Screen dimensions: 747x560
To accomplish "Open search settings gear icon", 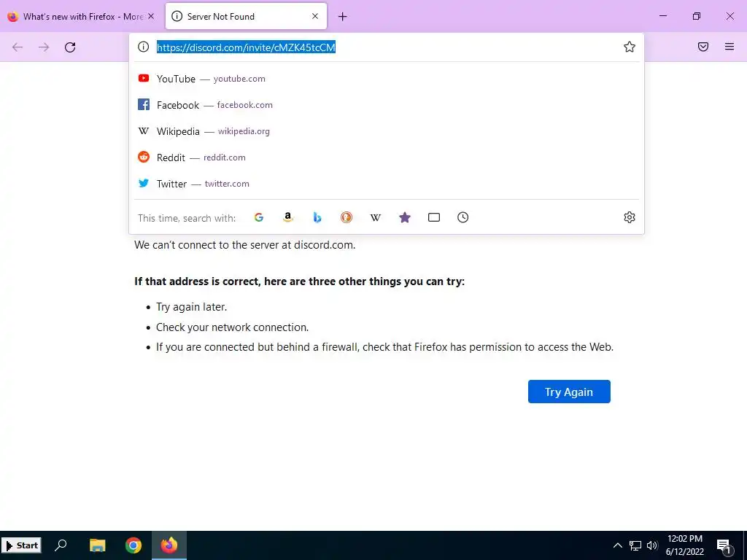I will click(630, 217).
